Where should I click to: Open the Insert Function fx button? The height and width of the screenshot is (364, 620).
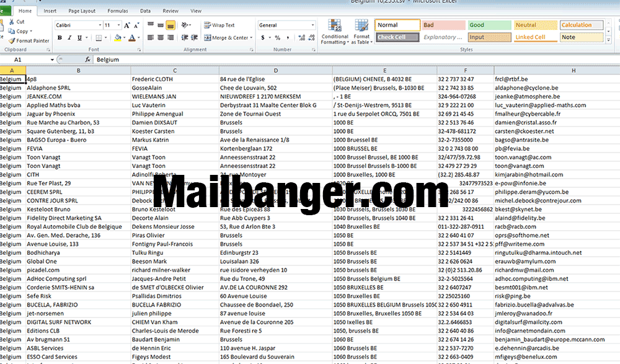click(x=88, y=60)
